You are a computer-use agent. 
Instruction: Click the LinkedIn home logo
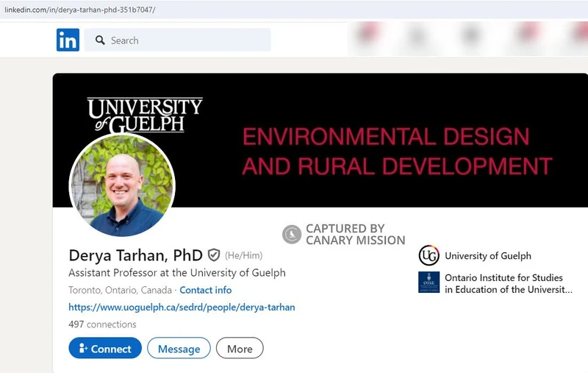pyautogui.click(x=68, y=40)
